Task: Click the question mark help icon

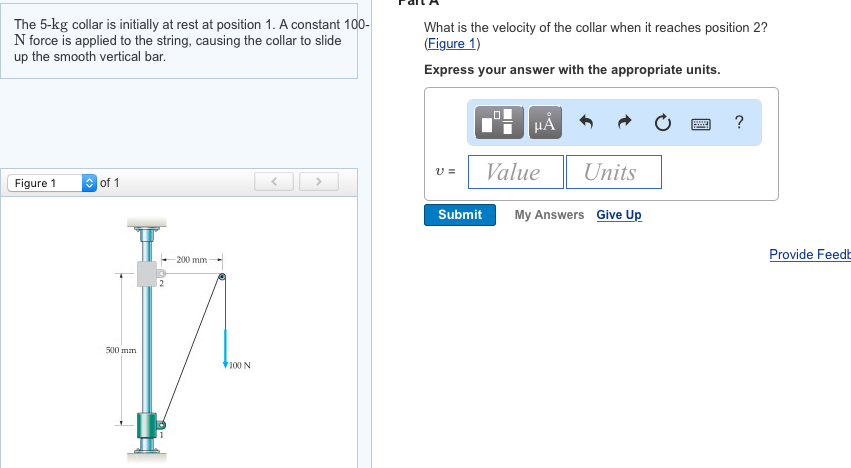Action: (738, 123)
